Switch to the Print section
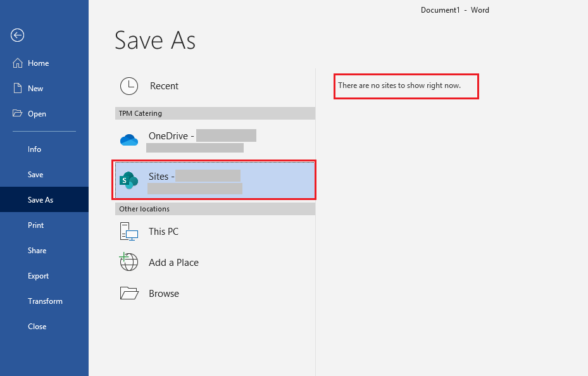The image size is (588, 376). (35, 225)
